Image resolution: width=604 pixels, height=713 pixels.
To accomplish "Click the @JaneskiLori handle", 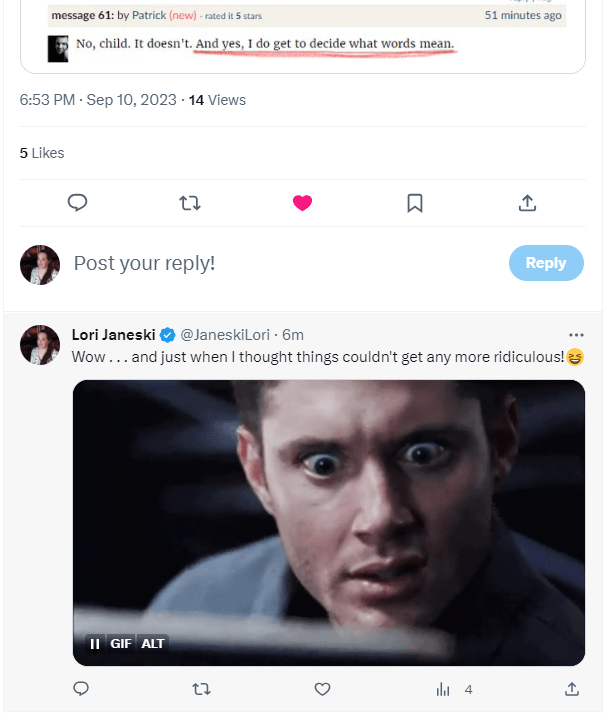I will pos(230,335).
